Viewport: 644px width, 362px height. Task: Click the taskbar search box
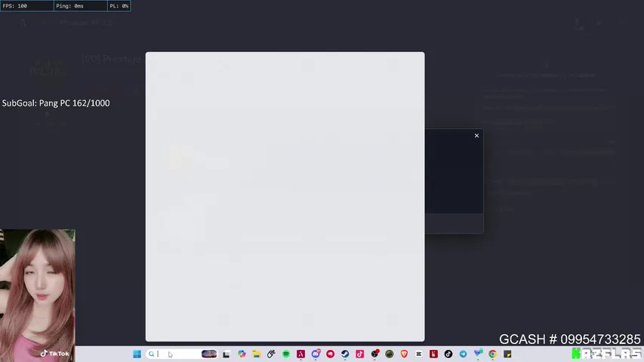181,354
